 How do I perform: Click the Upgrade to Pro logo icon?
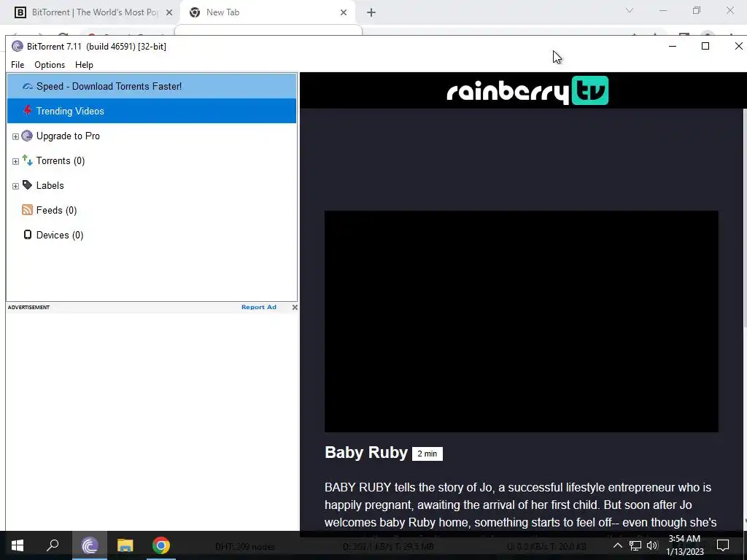click(28, 136)
